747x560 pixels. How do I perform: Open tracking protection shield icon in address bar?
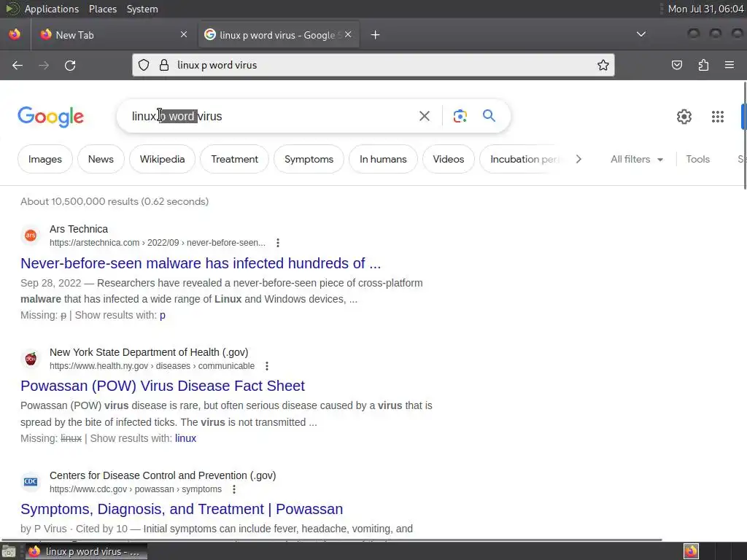(x=144, y=65)
